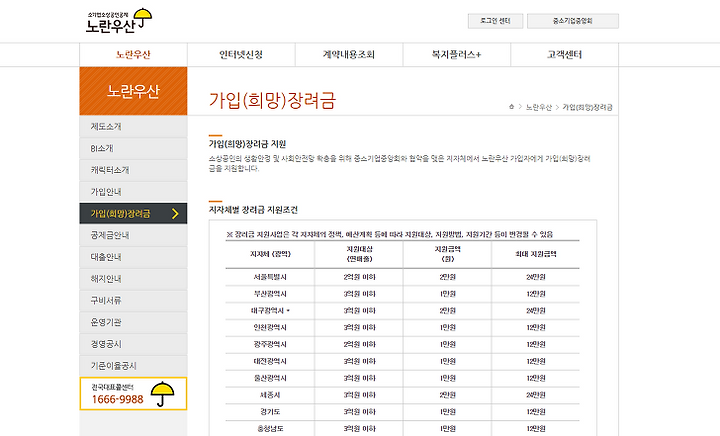720x436 pixels.
Task: Open the 복지플러스+ navigation tab
Action: pyautogui.click(x=457, y=55)
